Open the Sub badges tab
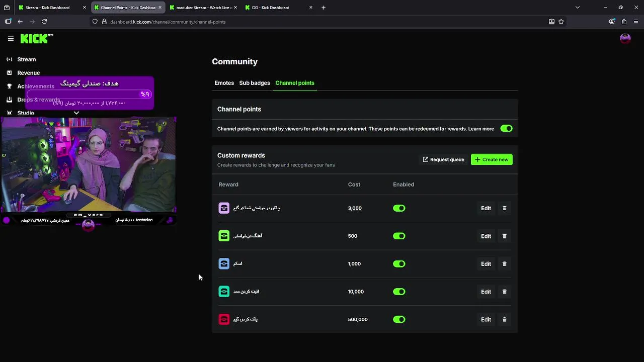 (x=255, y=83)
